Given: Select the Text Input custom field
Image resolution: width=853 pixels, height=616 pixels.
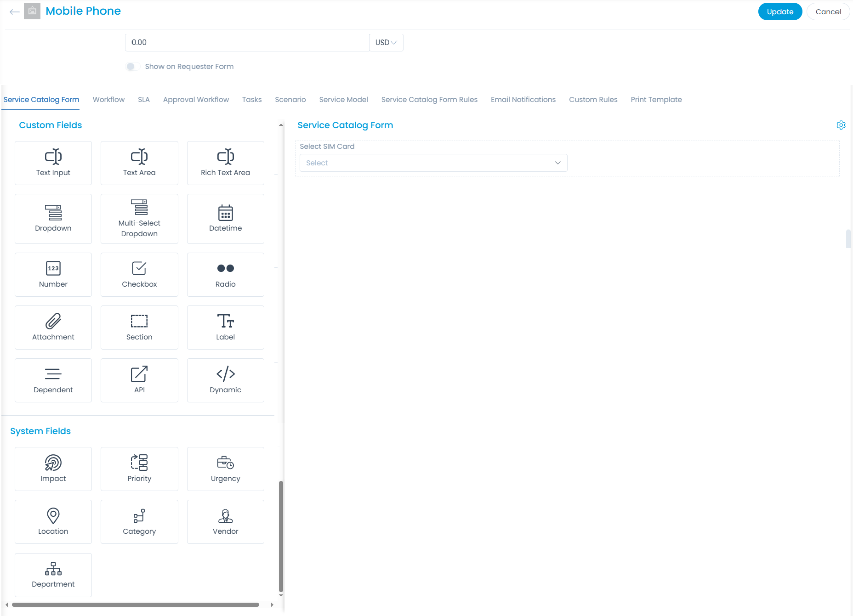Looking at the screenshot, I should pos(53,163).
